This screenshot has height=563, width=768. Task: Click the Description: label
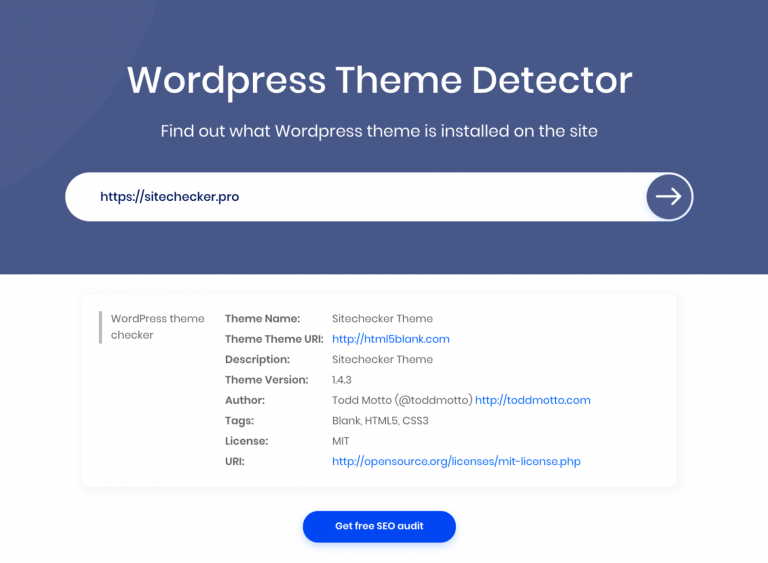coord(257,360)
